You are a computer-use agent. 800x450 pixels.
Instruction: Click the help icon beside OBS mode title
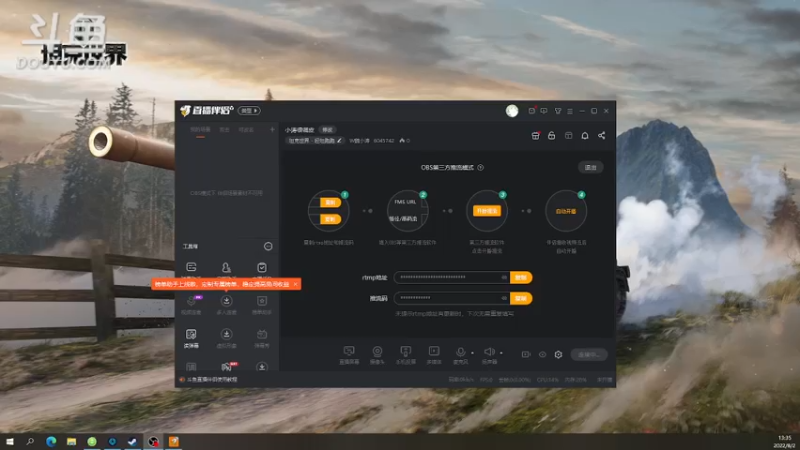[481, 167]
